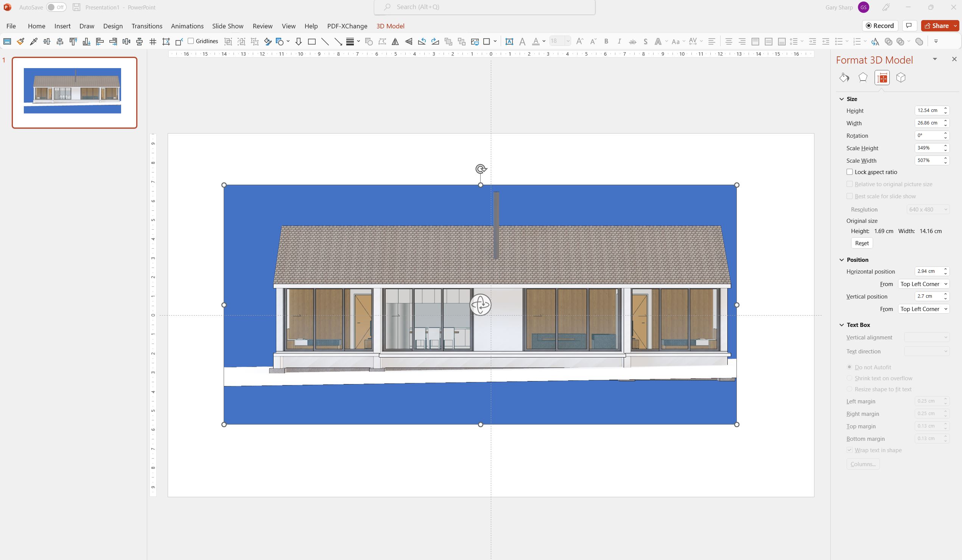This screenshot has width=962, height=560.
Task: Click Gary Sharp account avatar
Action: [x=864, y=7]
